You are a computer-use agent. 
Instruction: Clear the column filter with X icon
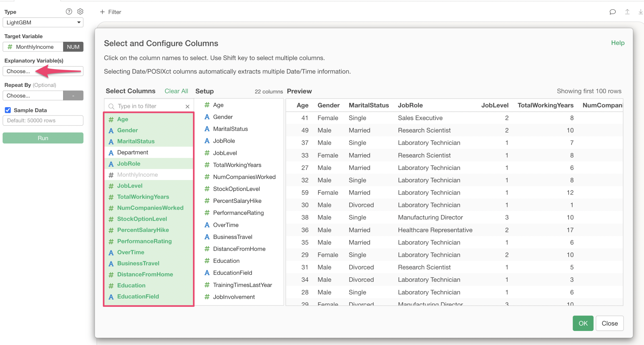click(187, 106)
